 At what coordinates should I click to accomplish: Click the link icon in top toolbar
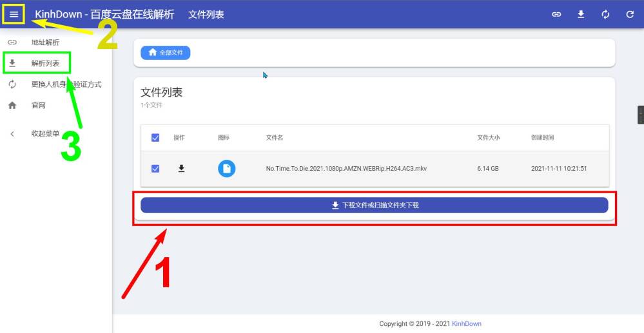556,14
